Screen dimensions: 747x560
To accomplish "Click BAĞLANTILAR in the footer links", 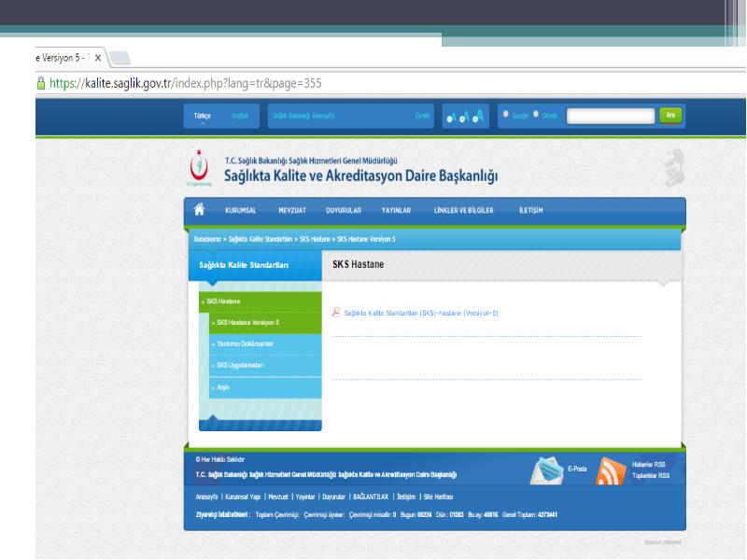I will (371, 497).
